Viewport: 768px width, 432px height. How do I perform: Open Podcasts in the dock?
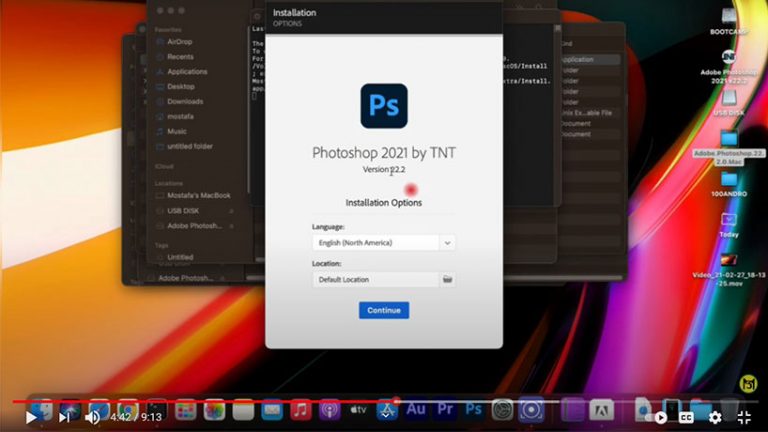(330, 410)
